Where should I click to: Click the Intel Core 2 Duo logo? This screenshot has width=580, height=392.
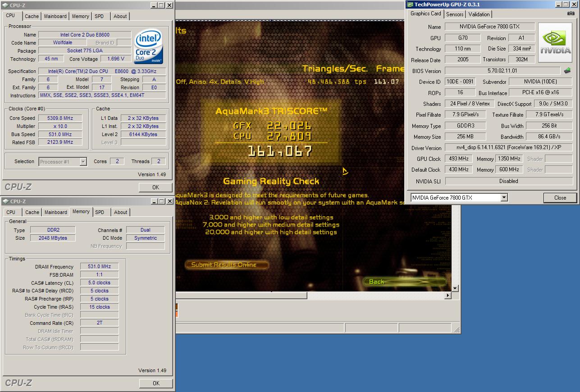pyautogui.click(x=149, y=47)
